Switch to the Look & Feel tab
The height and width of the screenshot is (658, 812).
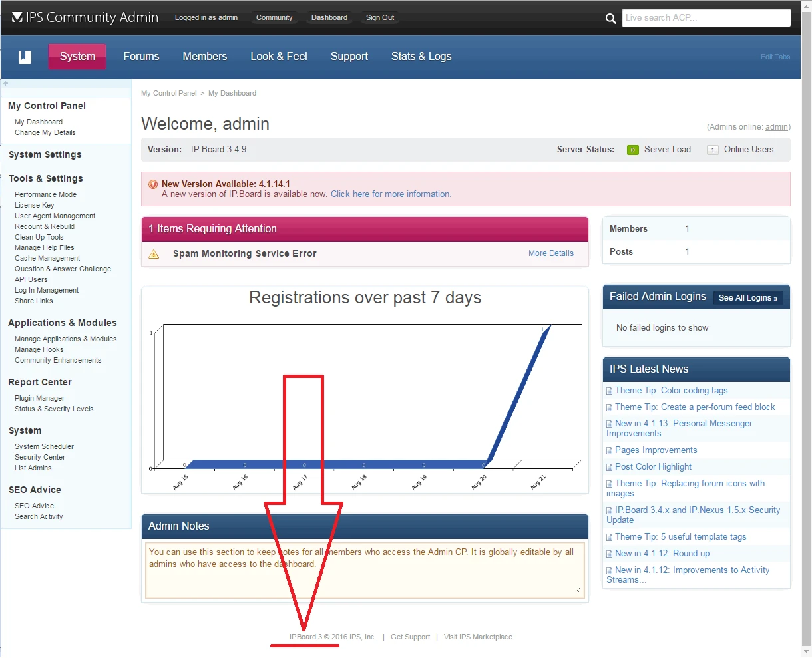278,57
